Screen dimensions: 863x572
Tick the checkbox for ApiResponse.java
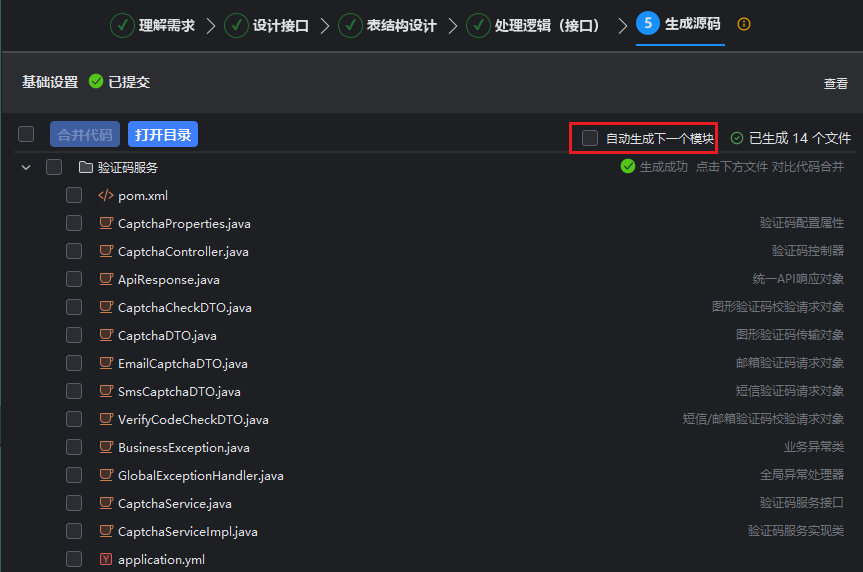tap(74, 280)
